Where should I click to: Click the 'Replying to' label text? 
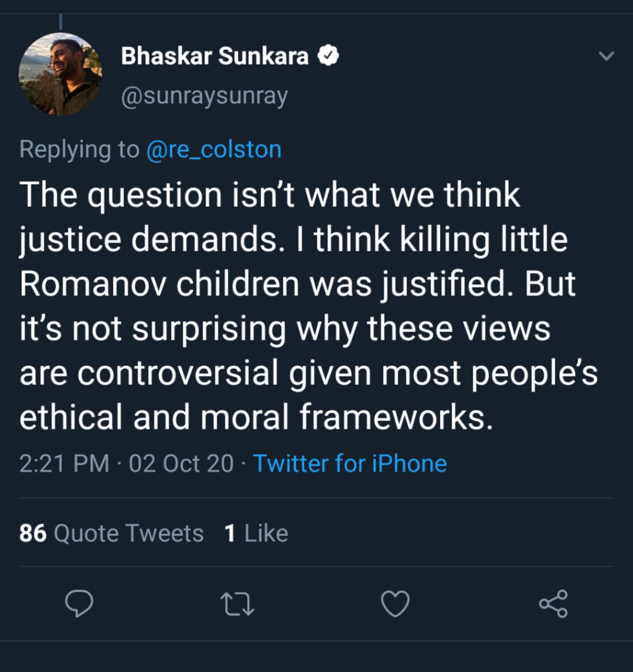tap(79, 150)
